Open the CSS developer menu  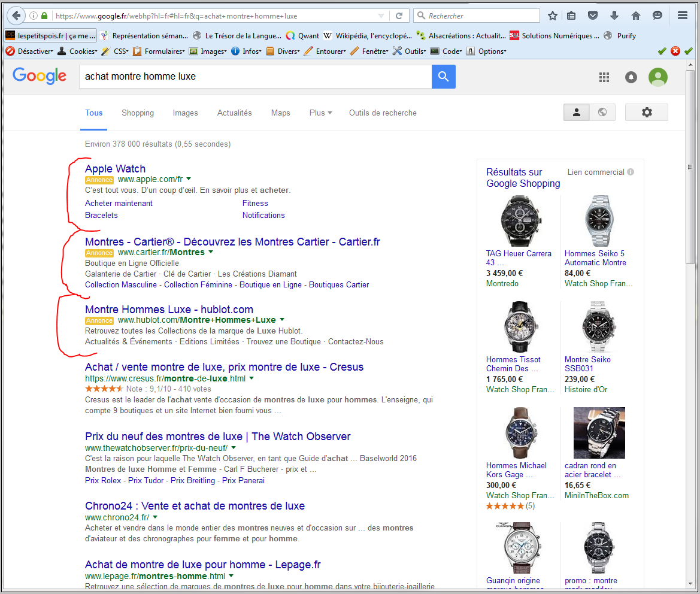point(115,51)
